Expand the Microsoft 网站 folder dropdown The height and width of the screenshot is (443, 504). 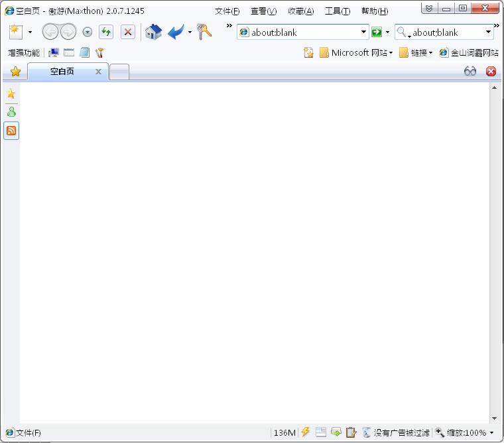tap(356, 52)
